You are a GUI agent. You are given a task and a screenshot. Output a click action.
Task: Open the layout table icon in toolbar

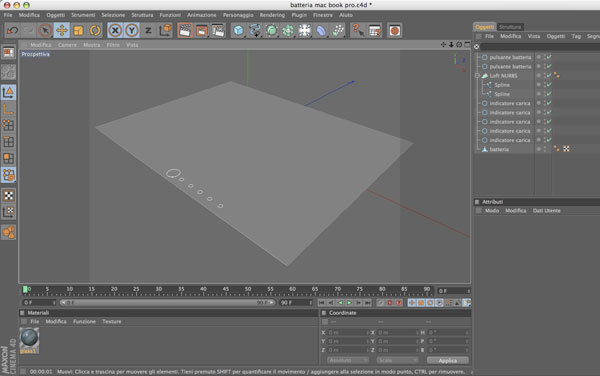click(375, 30)
